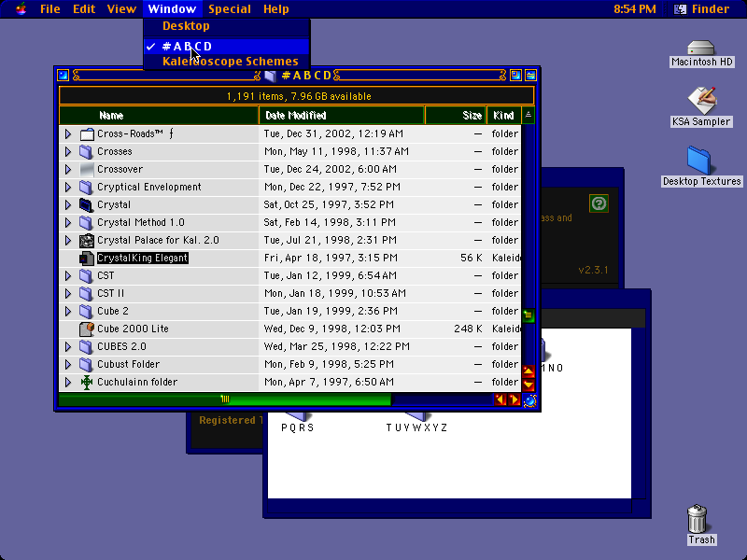Expand the Crystal Method 1.0 disclosure triangle
The image size is (747, 560).
pyautogui.click(x=68, y=222)
